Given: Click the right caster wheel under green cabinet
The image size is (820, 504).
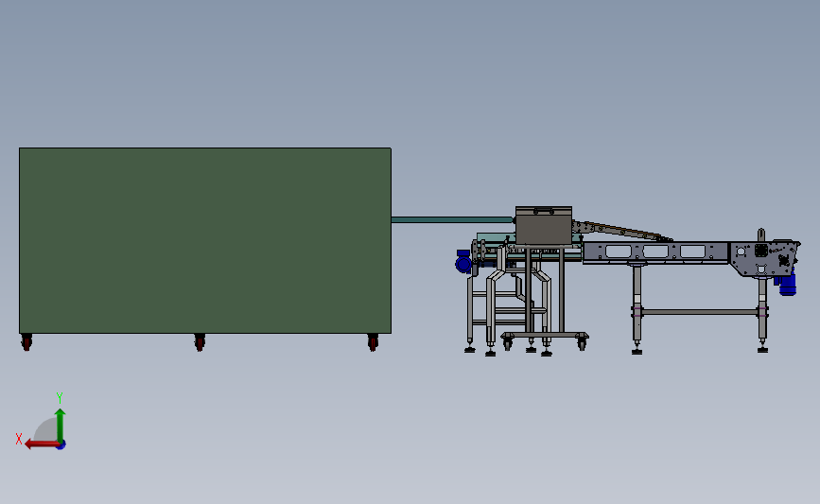Looking at the screenshot, I should 373,342.
